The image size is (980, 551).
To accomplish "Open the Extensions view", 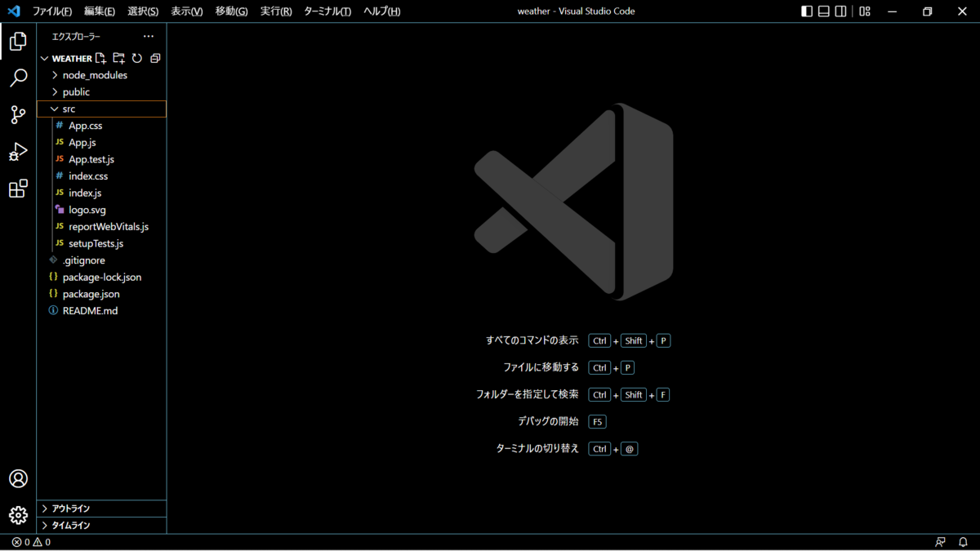I will tap(18, 189).
